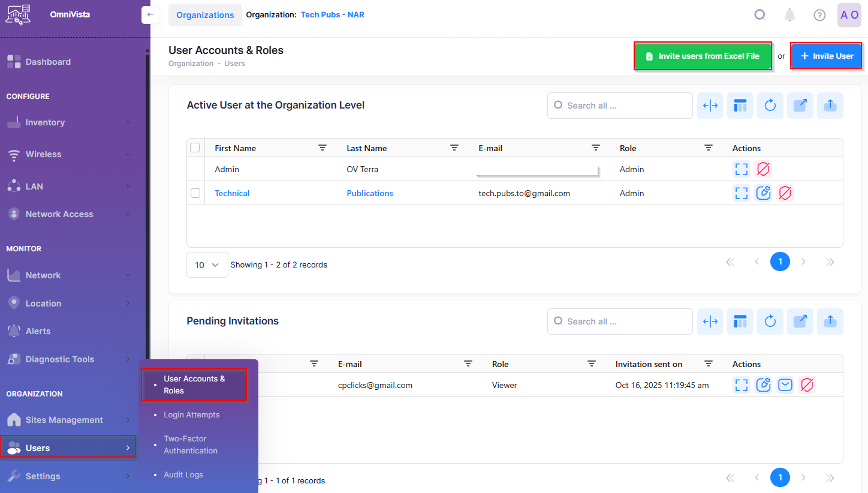Open the help question mark icon
The image size is (868, 493).
point(819,15)
